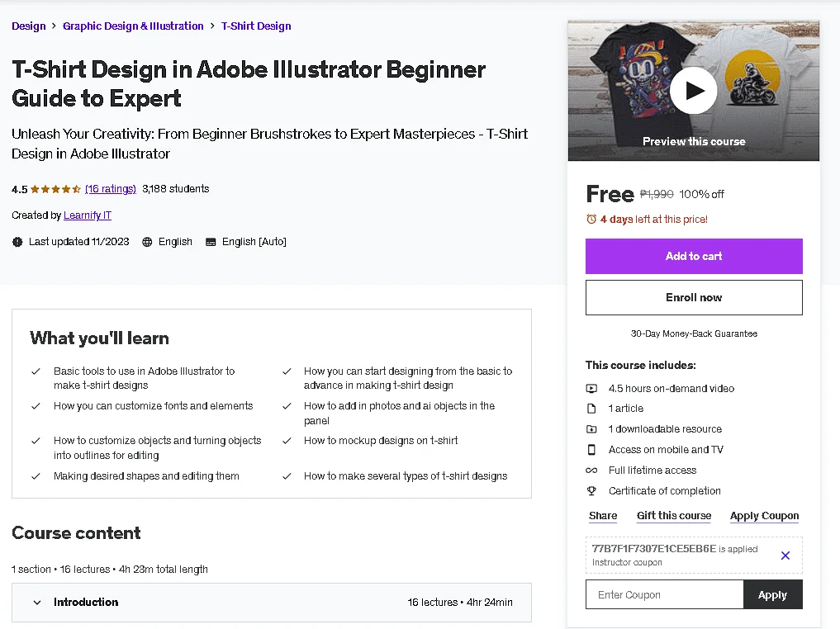Viewport: 840px width, 629px height.
Task: Click the mobile access icon
Action: [591, 450]
